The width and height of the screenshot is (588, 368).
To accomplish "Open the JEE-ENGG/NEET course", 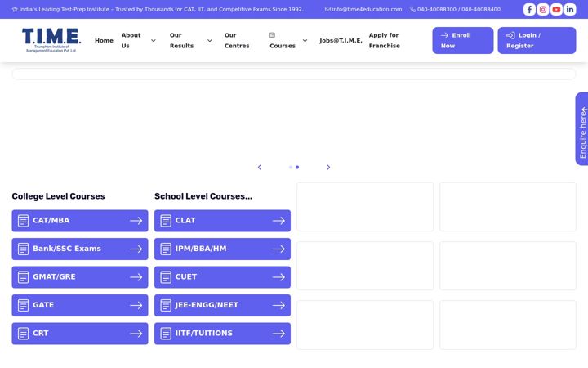I will 222,305.
